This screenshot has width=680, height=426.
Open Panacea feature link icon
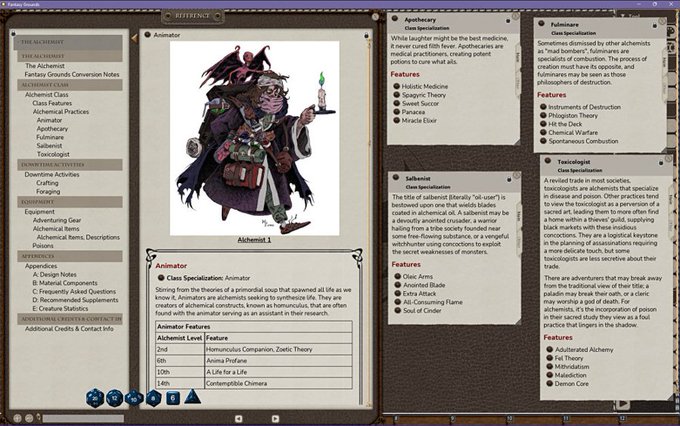point(396,112)
